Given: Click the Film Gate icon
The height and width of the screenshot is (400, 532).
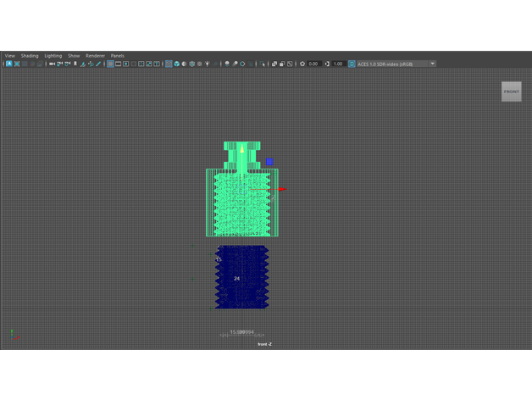Looking at the screenshot, I should 118,64.
